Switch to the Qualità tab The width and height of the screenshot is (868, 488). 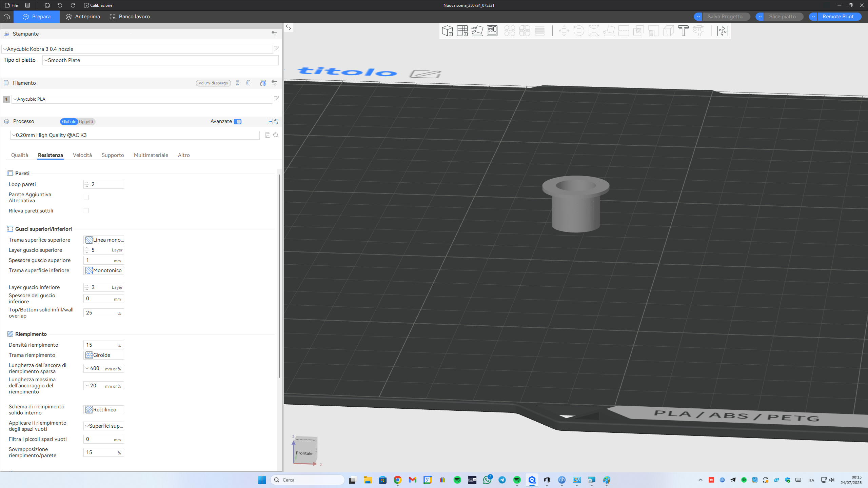[x=20, y=155]
